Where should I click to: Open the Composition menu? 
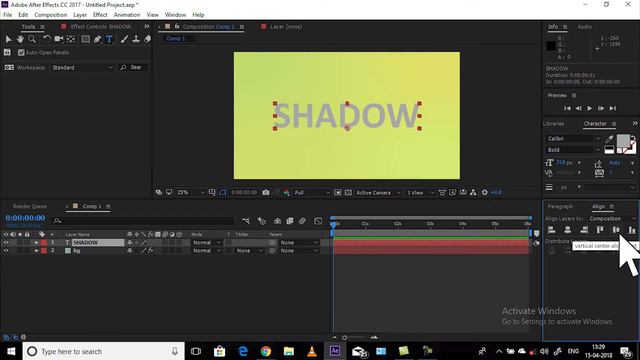(x=51, y=15)
